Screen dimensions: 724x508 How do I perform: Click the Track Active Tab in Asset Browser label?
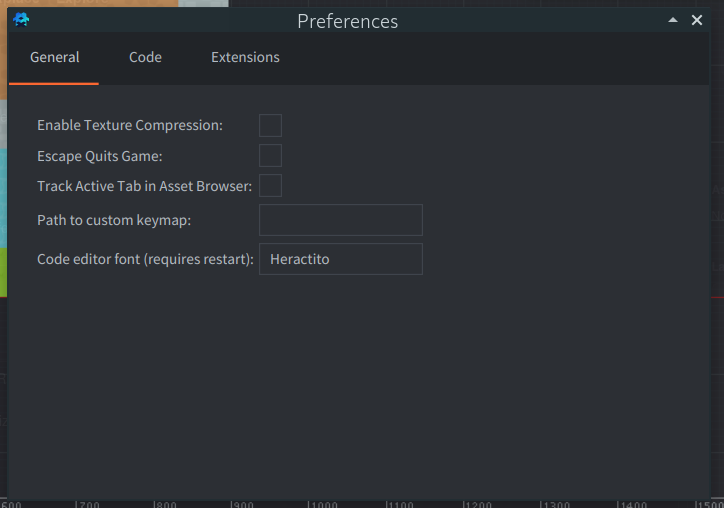pos(145,186)
